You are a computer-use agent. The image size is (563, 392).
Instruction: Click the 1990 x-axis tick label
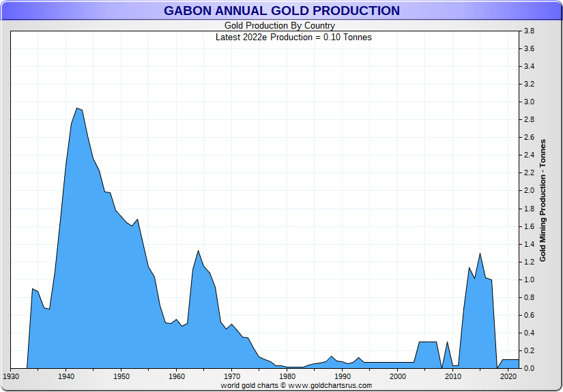tap(343, 376)
